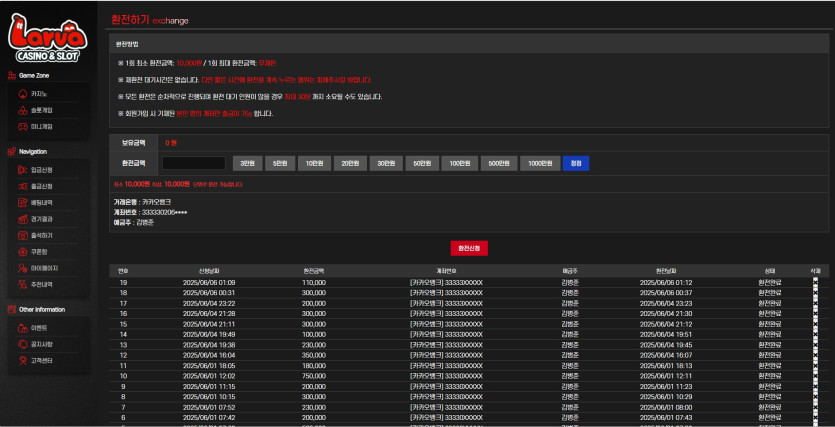Click request date 2025/06/04 23:22
The height and width of the screenshot is (427, 835).
[209, 303]
